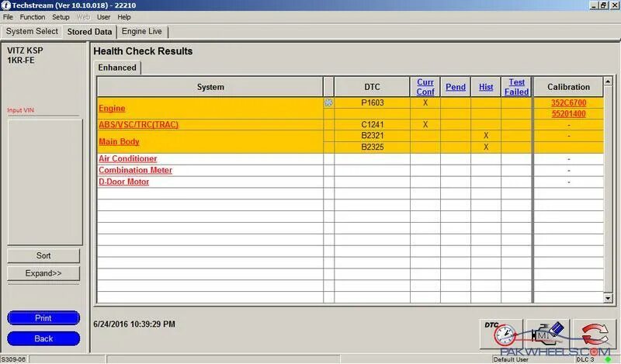Open the ABS/VSC/TRC(TRAC) system link
This screenshot has height=364, width=621.
[x=139, y=124]
